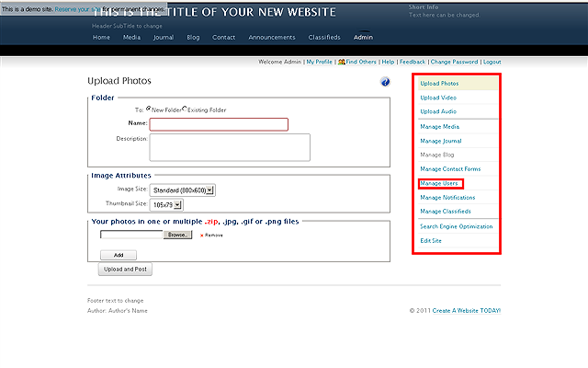This screenshot has height=368, width=588.
Task: Select Upload Video in the sidebar
Action: (439, 98)
